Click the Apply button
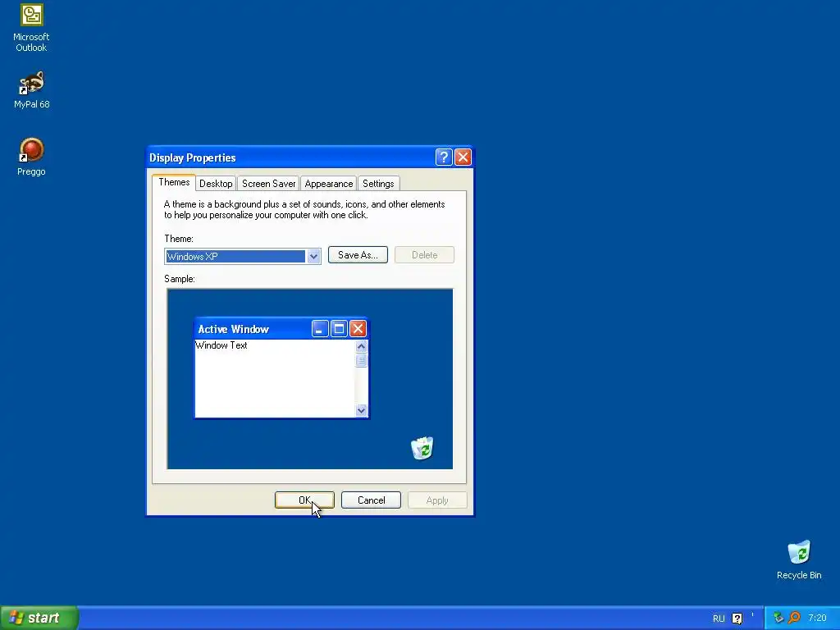 click(437, 500)
